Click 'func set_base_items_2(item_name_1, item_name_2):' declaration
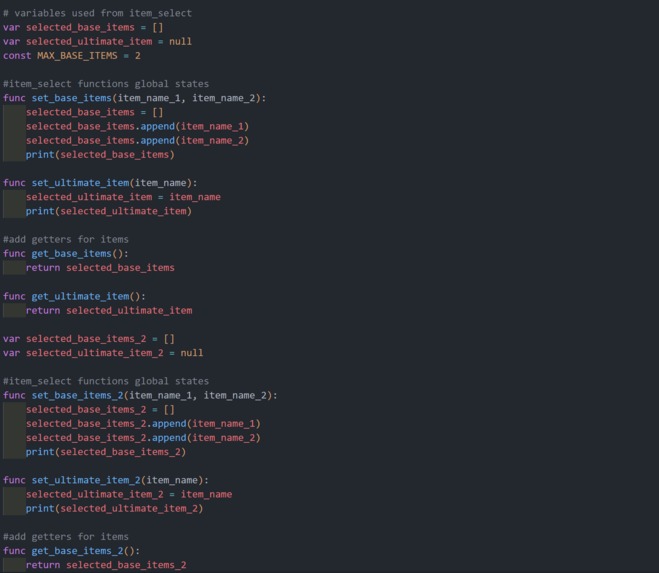This screenshot has height=573, width=659. click(x=140, y=395)
